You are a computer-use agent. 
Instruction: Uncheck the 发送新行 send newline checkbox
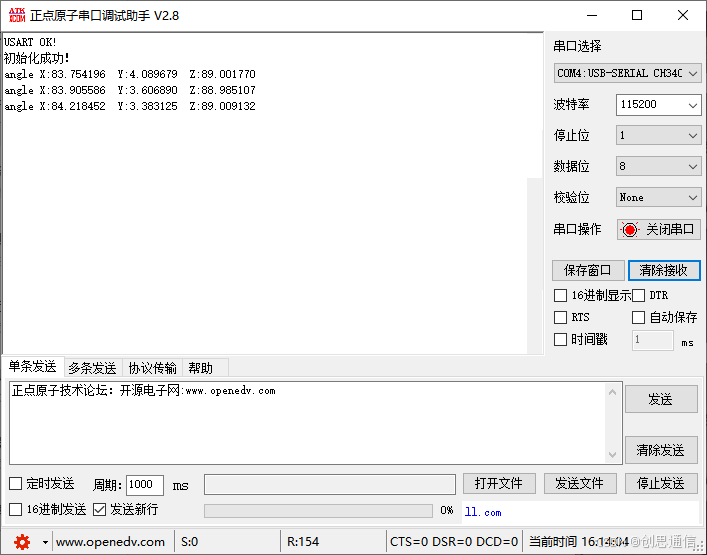pyautogui.click(x=99, y=509)
